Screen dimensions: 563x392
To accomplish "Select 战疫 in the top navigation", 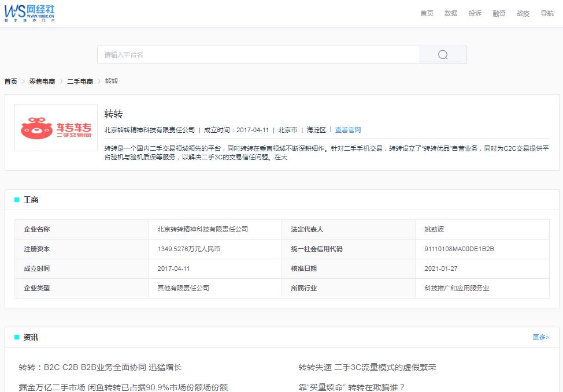I will click(523, 13).
